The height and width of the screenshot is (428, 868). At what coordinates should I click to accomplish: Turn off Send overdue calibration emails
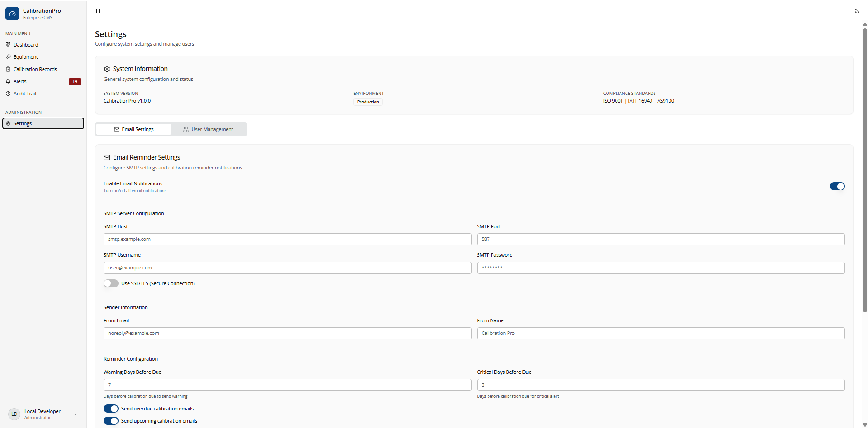click(111, 408)
